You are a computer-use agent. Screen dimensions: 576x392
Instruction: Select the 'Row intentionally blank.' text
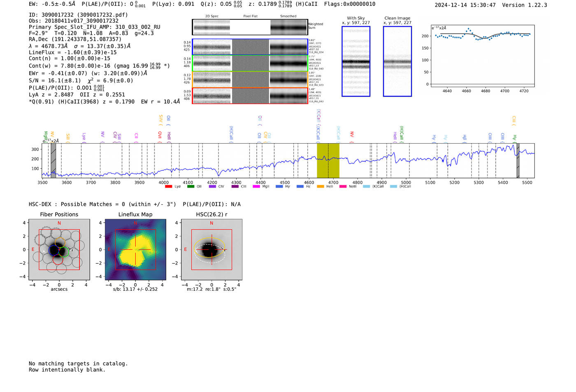(67, 370)
